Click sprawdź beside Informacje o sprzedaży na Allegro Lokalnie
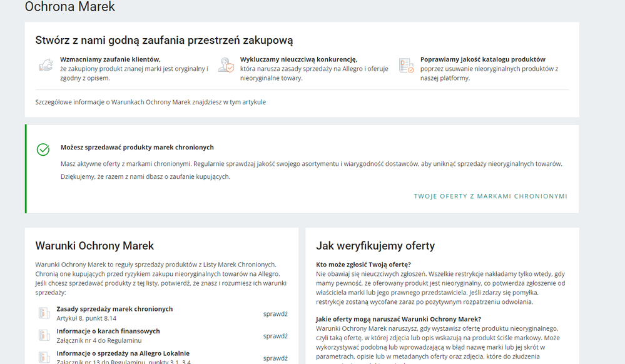 tap(275, 358)
